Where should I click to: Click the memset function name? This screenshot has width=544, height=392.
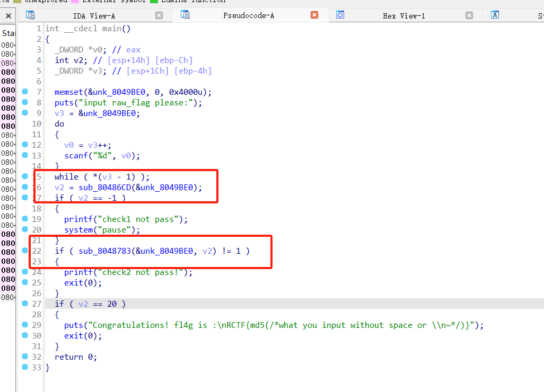click(x=69, y=92)
